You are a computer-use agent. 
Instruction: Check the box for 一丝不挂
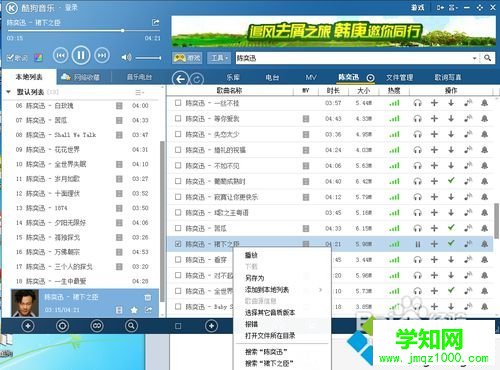(x=178, y=103)
